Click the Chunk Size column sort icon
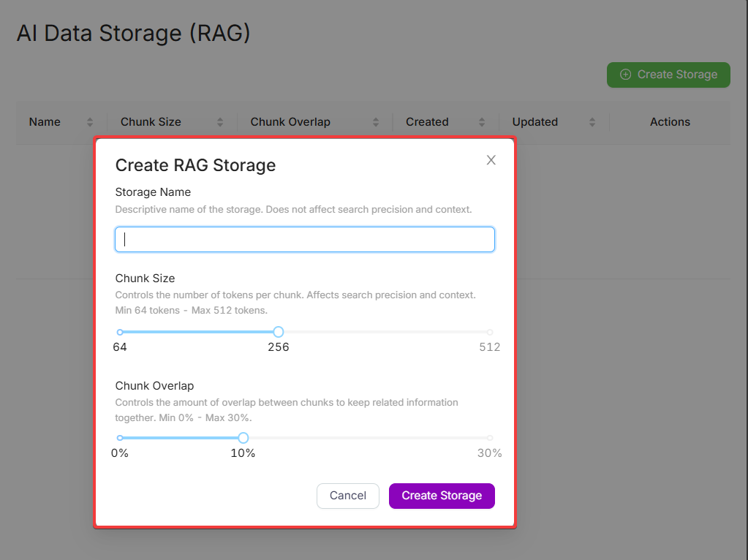The width and height of the screenshot is (748, 560). click(220, 122)
